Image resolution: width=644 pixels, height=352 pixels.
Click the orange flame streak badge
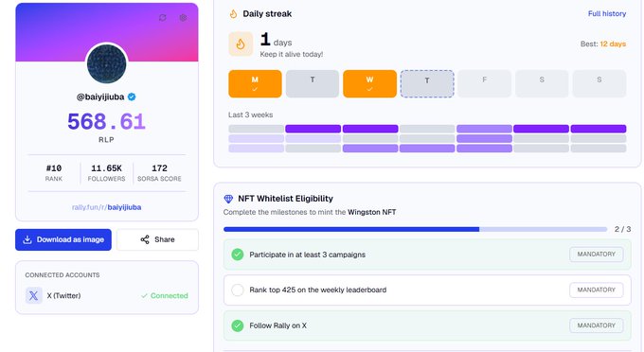pyautogui.click(x=241, y=44)
